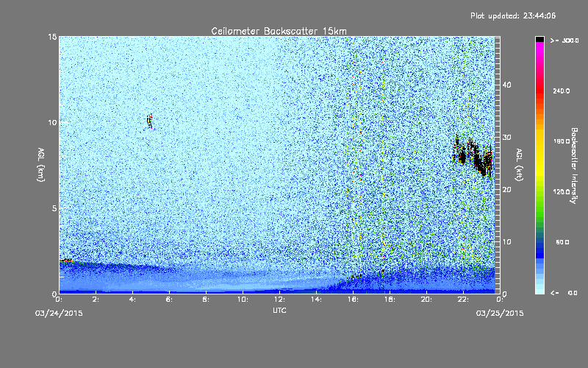Click the low cloud echo near 16:00 UTC
Viewport: 588px width, 368px height.
tap(355, 277)
